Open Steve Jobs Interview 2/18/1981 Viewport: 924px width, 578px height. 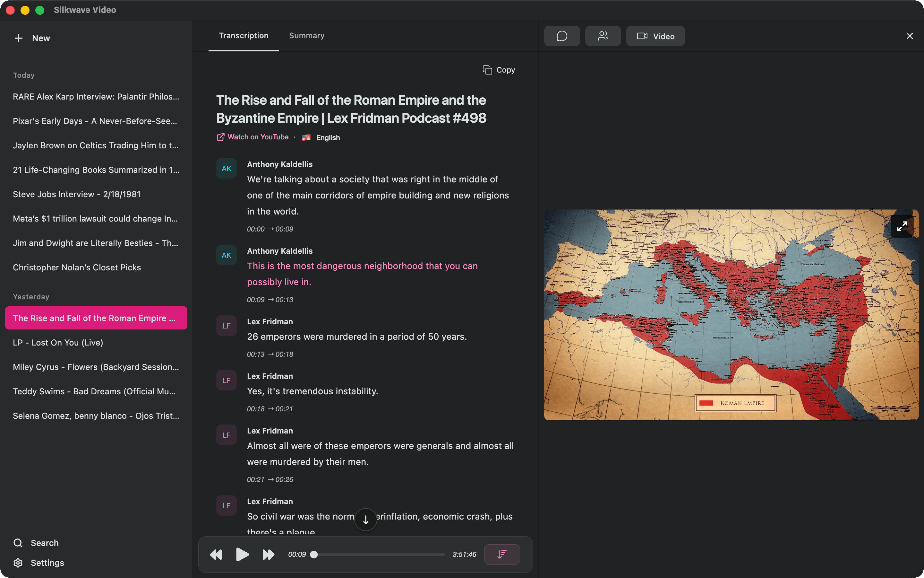click(x=96, y=194)
